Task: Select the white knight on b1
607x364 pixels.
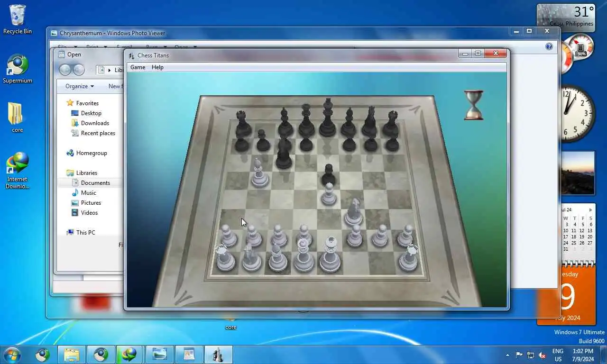Action: coord(251,257)
